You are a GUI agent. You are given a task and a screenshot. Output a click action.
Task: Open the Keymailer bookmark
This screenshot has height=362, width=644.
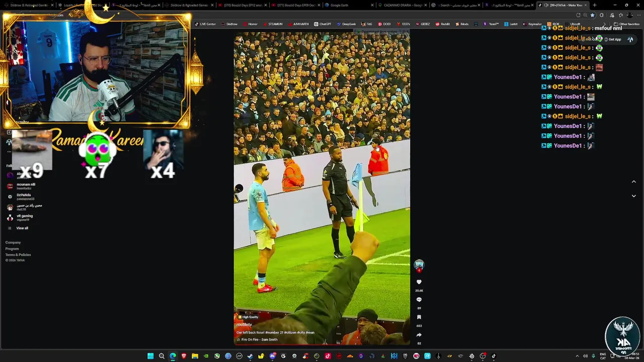tap(532, 24)
